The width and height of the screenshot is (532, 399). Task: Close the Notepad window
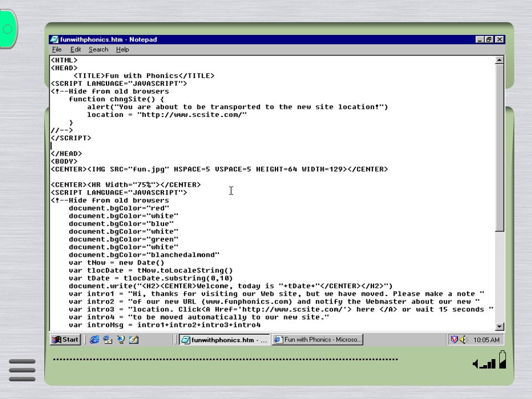click(x=499, y=39)
